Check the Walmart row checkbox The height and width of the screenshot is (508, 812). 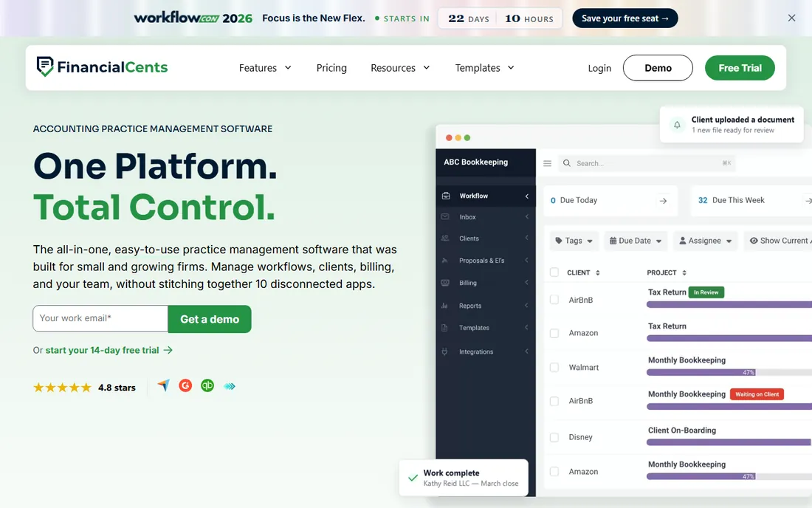coord(554,367)
